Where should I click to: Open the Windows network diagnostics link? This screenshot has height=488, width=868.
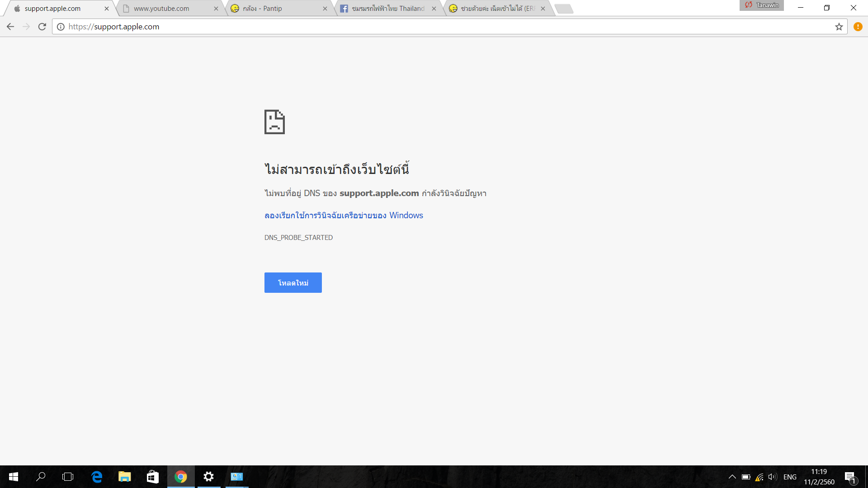pos(344,216)
